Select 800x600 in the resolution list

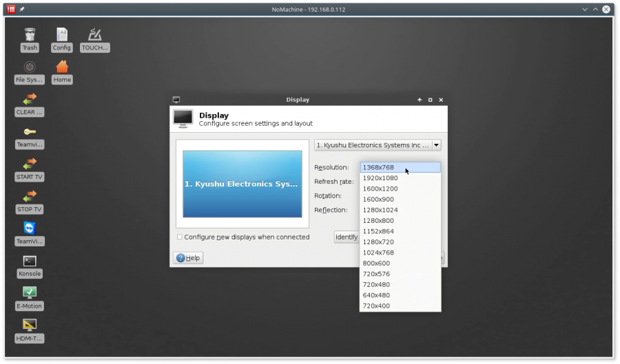376,264
